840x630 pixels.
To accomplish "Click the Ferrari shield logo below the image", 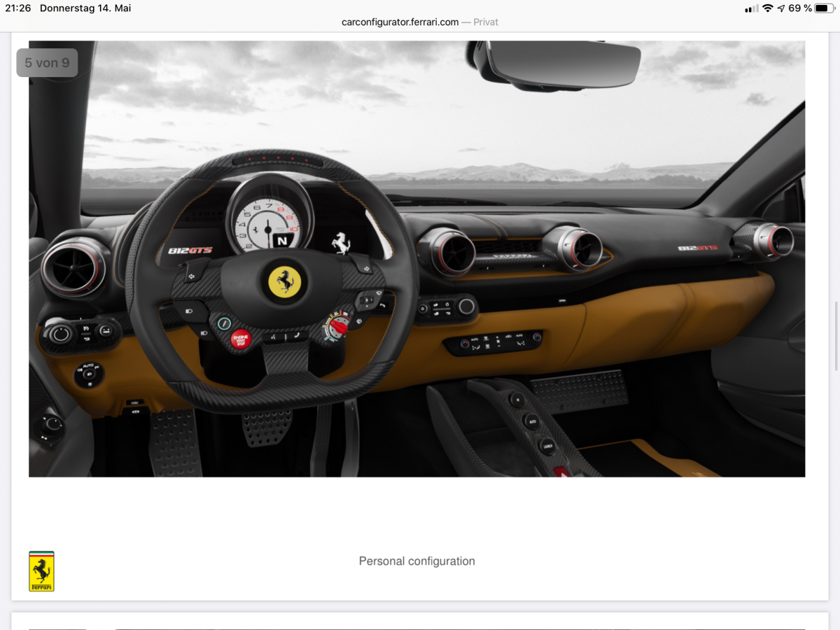I will 41,571.
